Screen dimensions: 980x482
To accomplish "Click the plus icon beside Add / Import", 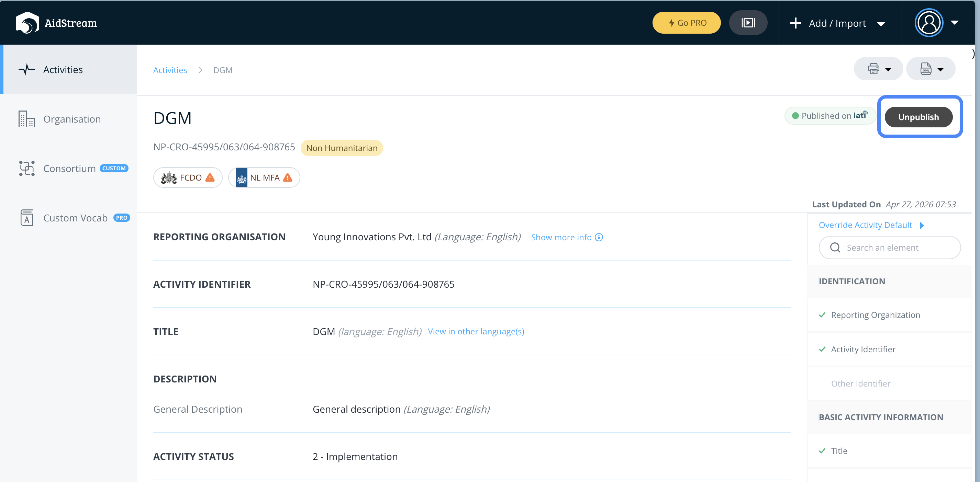I will 795,23.
